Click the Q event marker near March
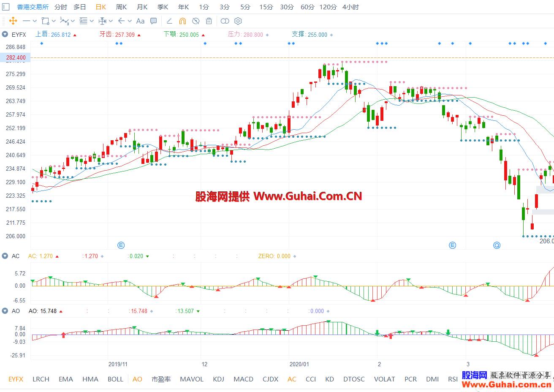 (x=497, y=245)
